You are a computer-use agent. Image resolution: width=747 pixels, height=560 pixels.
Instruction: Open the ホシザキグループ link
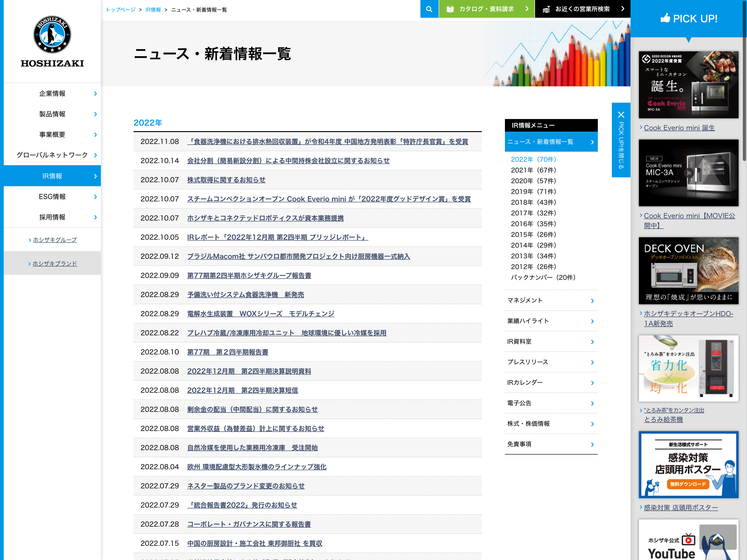[55, 240]
